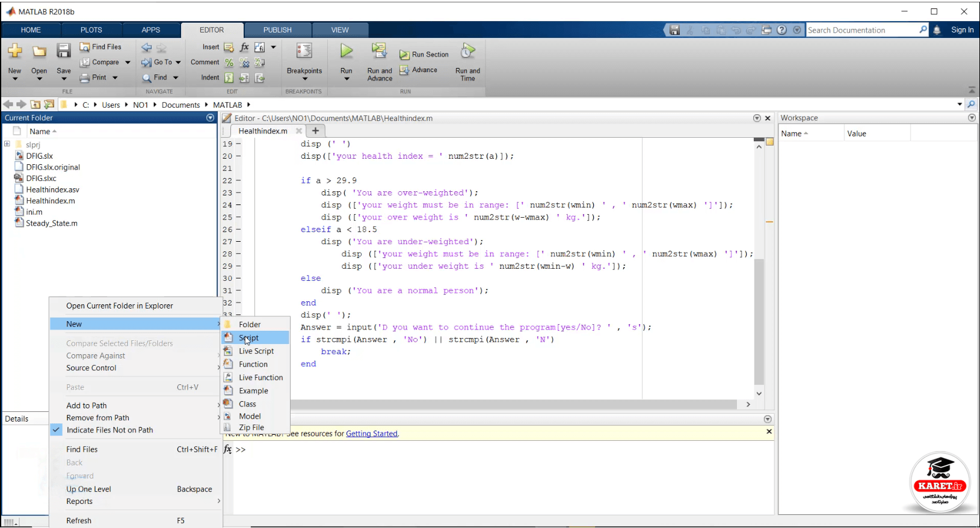Open the New button dropdown arrow
The image size is (980, 528).
click(15, 79)
